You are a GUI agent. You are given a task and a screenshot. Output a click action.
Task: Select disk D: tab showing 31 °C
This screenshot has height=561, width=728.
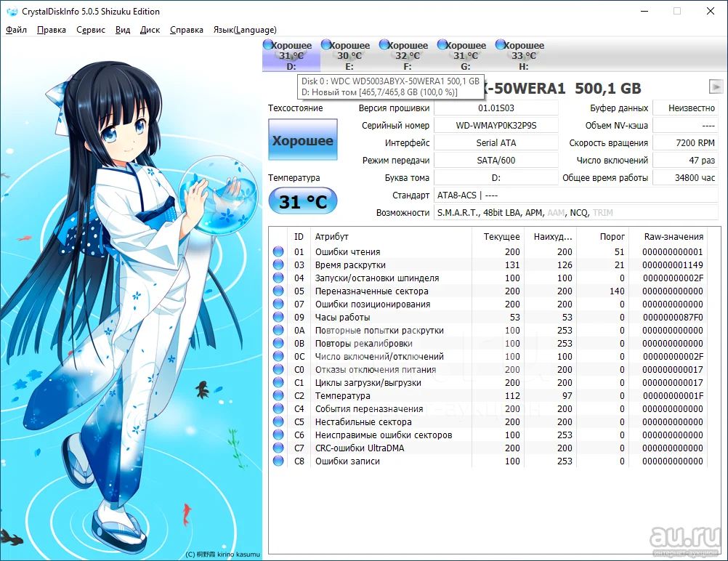291,55
